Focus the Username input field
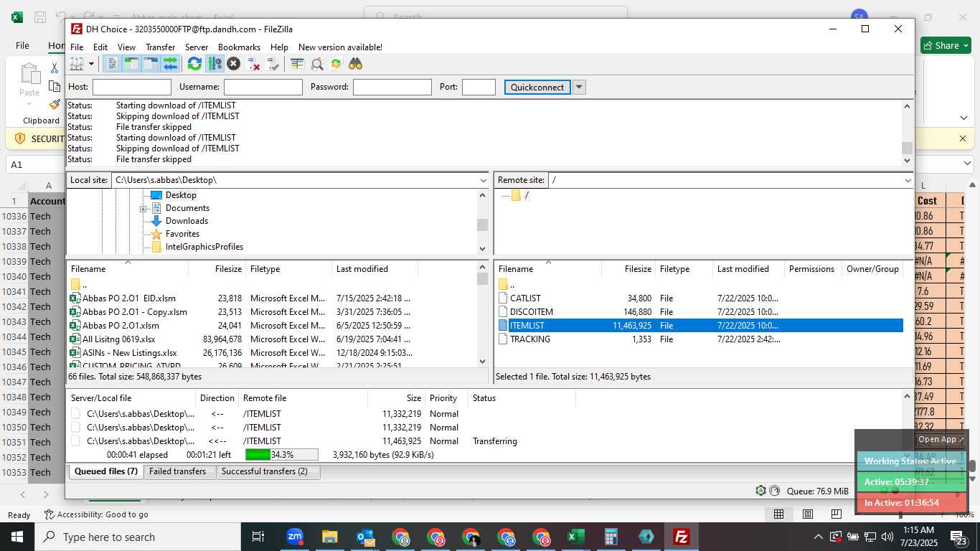This screenshot has width=980, height=551. [x=263, y=87]
